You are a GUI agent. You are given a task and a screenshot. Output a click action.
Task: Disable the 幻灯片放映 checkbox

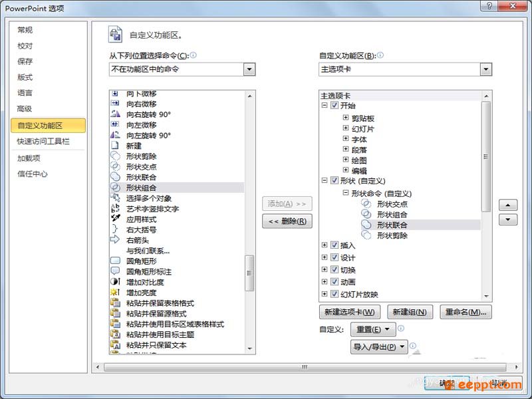point(334,294)
